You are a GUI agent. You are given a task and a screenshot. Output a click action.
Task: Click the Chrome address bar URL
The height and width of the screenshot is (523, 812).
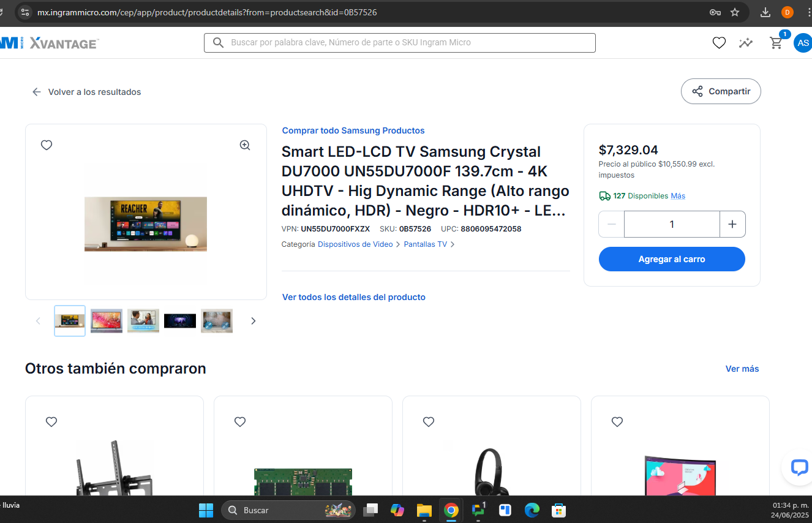207,12
